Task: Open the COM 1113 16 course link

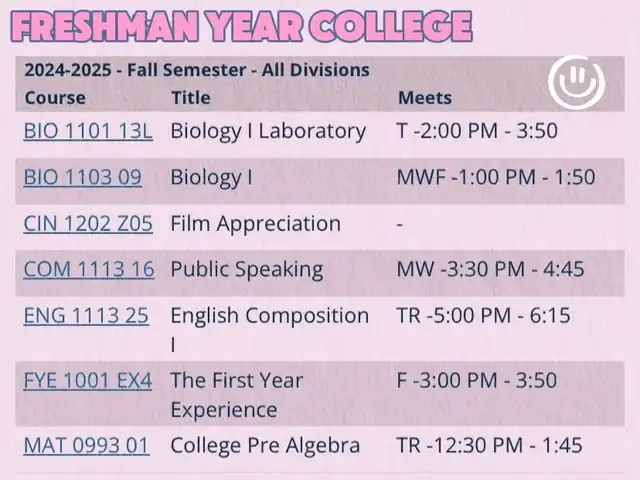Action: [89, 269]
